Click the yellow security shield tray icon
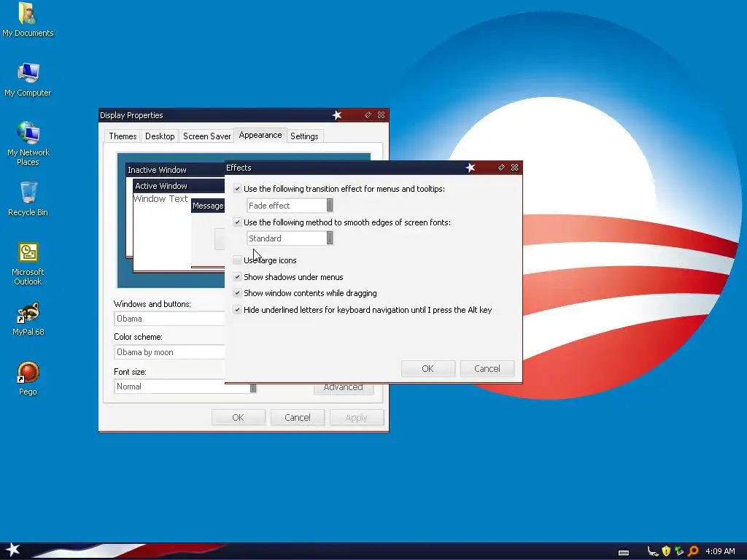Viewport: 747px width, 560px height. [x=666, y=551]
